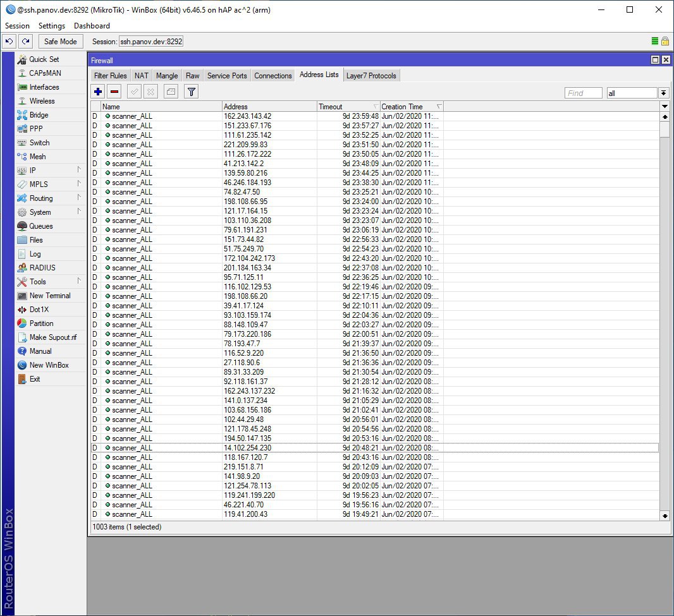Open Files in the sidebar
674x616 pixels.
pyautogui.click(x=51, y=239)
